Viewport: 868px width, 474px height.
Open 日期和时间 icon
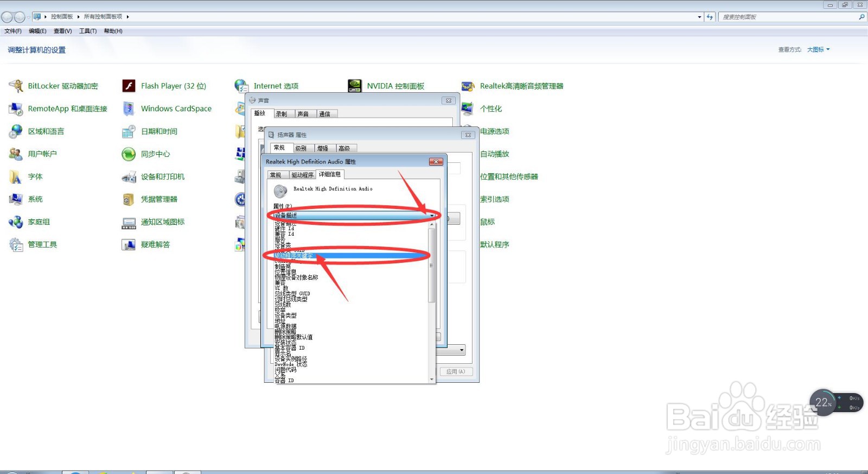[129, 131]
